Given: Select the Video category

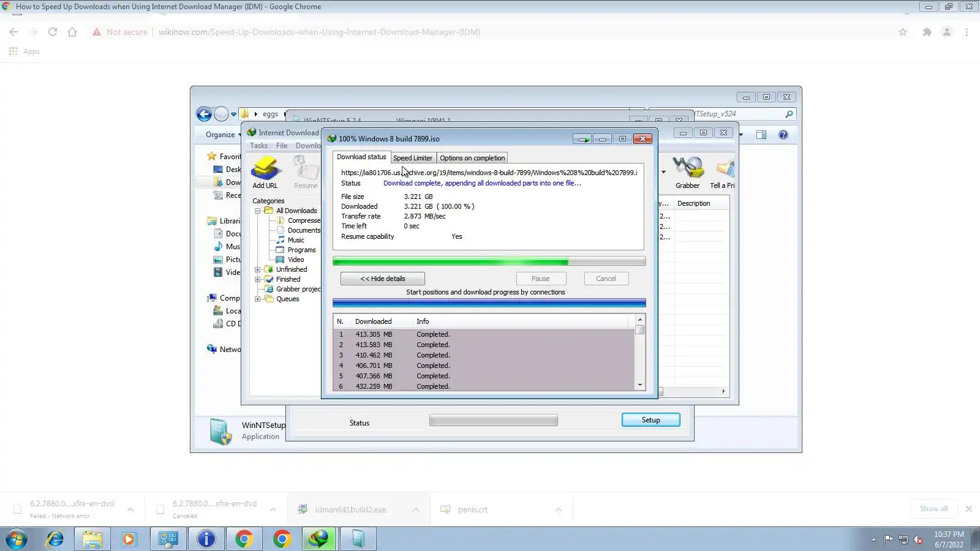Looking at the screenshot, I should 290,260.
